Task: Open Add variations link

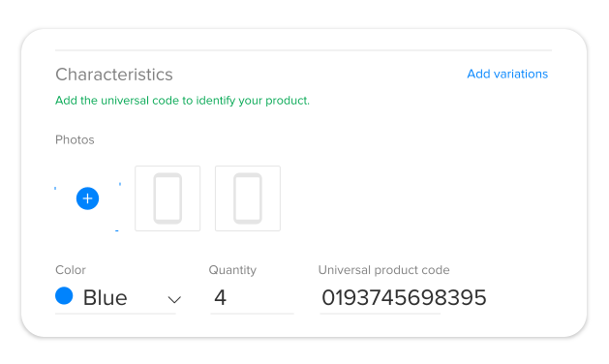Action: point(507,74)
